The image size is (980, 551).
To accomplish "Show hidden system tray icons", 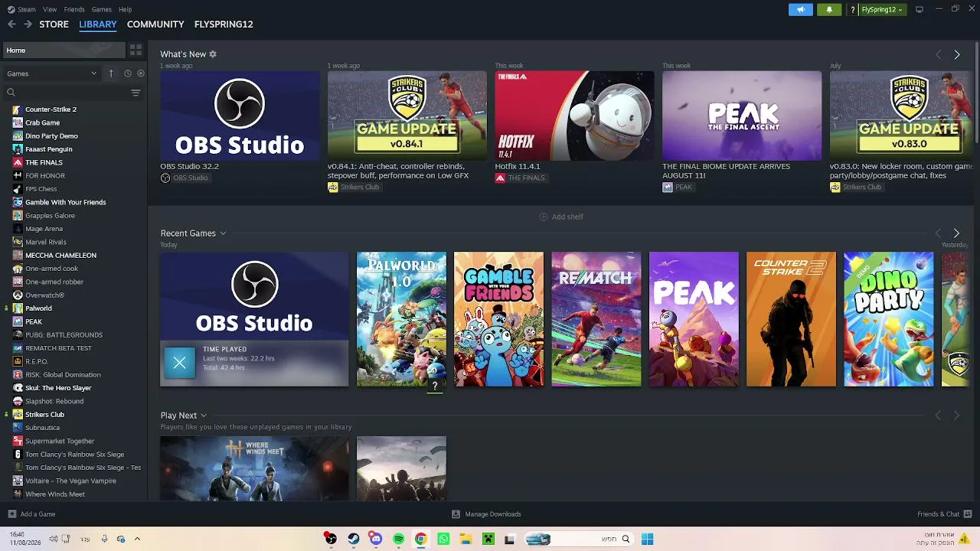I will pos(137,539).
